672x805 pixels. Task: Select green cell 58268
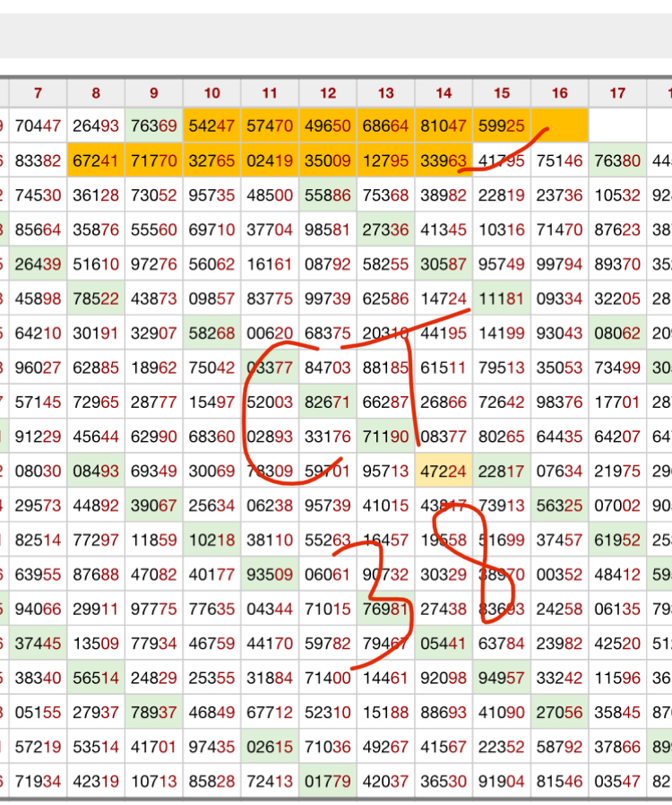[x=211, y=333]
